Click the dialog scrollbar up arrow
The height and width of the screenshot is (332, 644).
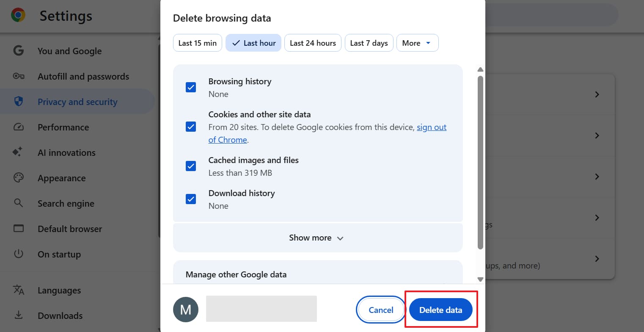point(480,69)
